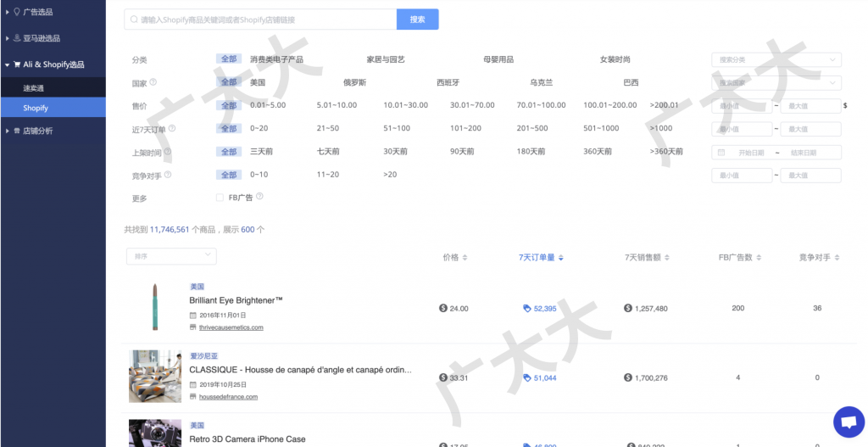Sort by 7天销售额 column
The width and height of the screenshot is (868, 447).
(x=647, y=258)
